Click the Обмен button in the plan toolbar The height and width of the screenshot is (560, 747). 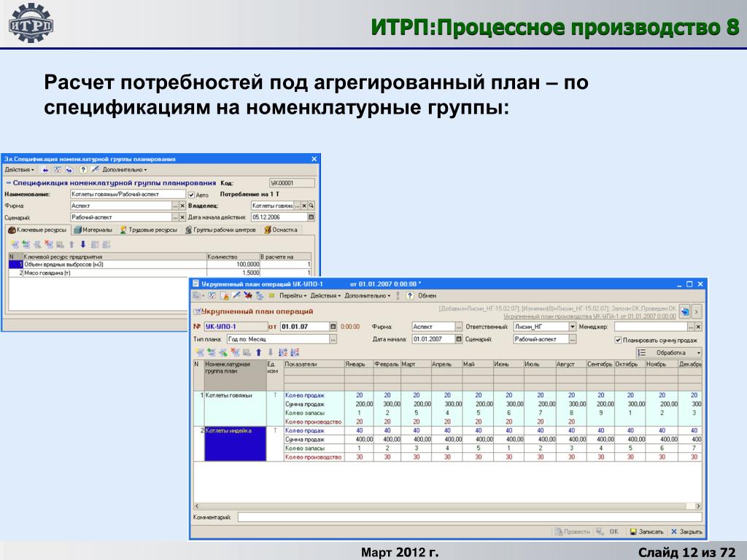[x=427, y=296]
